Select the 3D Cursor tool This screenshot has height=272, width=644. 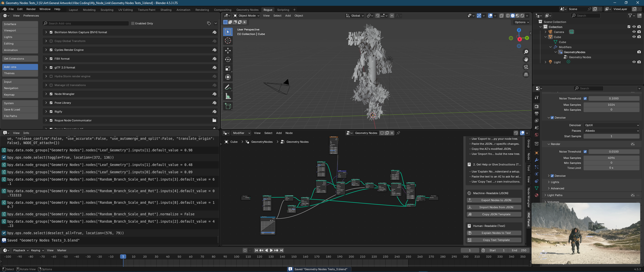click(x=228, y=41)
